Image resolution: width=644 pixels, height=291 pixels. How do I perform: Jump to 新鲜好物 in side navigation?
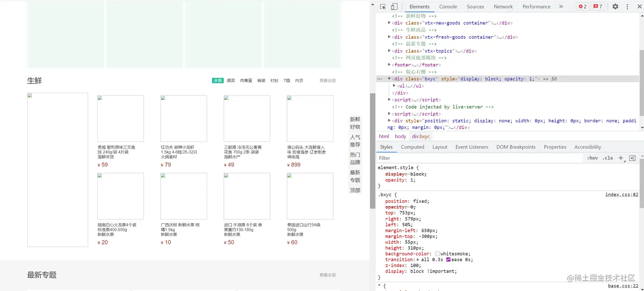[355, 123]
